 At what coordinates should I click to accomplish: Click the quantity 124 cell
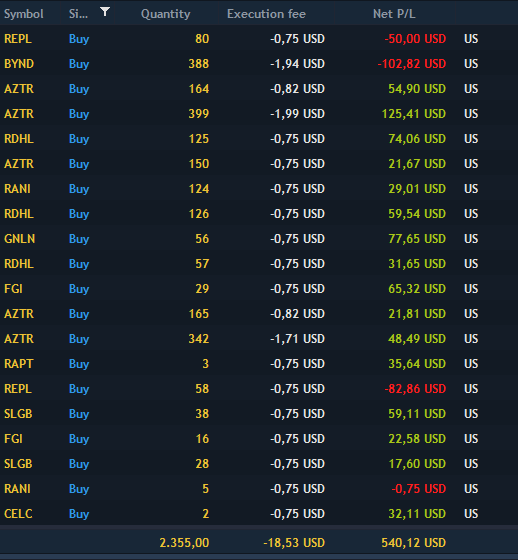pyautogui.click(x=199, y=189)
